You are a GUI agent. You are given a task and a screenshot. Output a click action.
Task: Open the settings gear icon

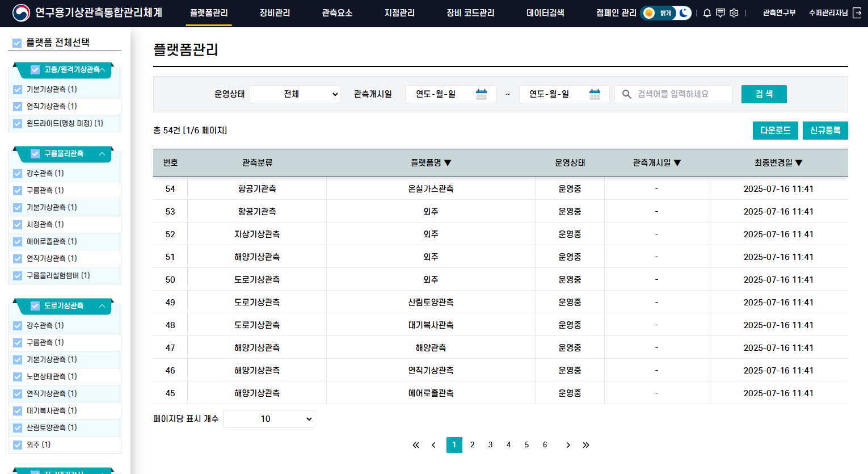(x=734, y=13)
